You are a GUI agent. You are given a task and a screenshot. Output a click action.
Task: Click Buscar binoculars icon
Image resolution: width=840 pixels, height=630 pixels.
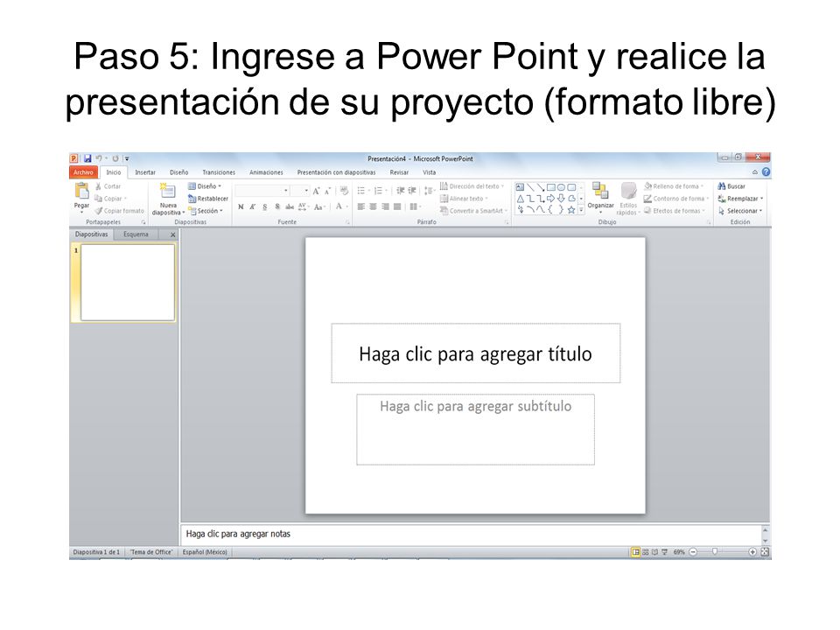(x=722, y=186)
